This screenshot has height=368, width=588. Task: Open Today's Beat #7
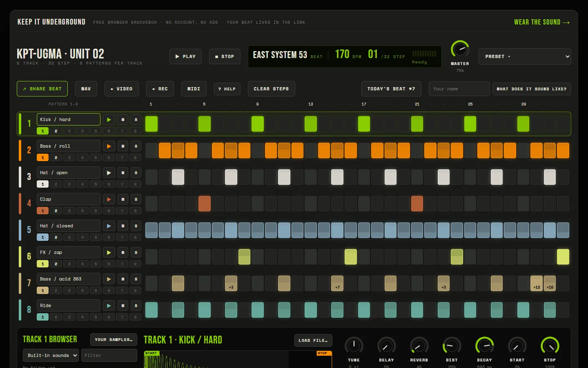[x=391, y=89]
